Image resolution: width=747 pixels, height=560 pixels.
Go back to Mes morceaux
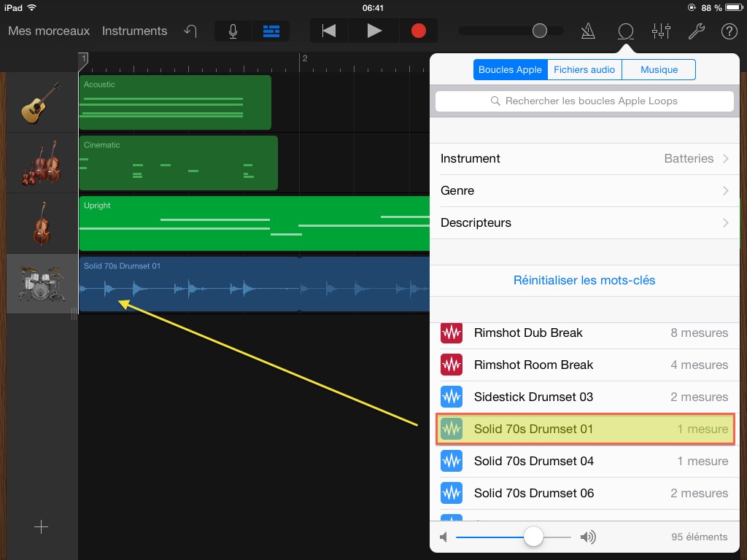[x=49, y=31]
